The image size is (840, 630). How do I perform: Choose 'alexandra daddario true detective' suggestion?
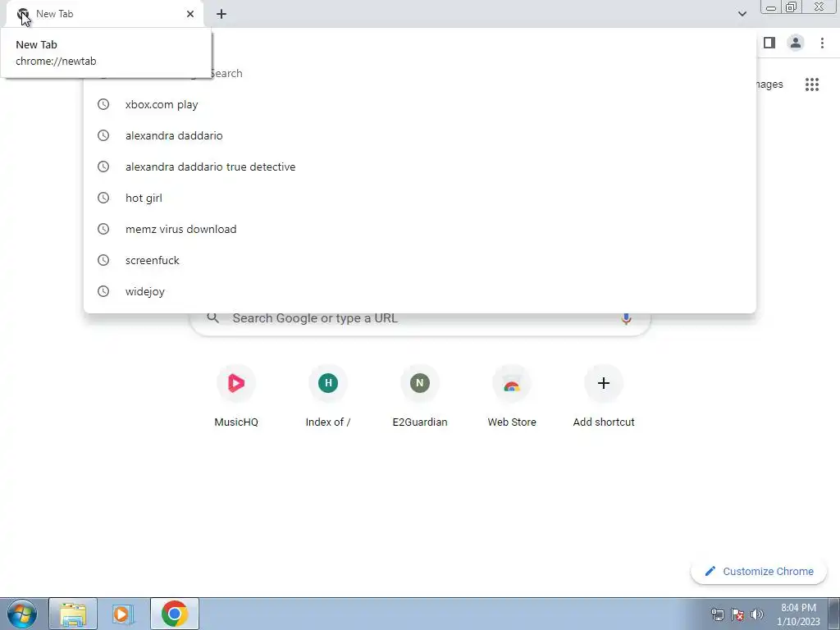click(419, 167)
